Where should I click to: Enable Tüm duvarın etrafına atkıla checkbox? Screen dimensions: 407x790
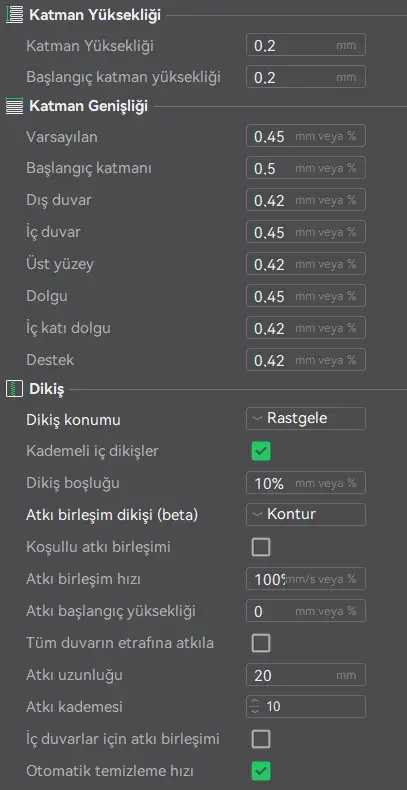click(261, 643)
